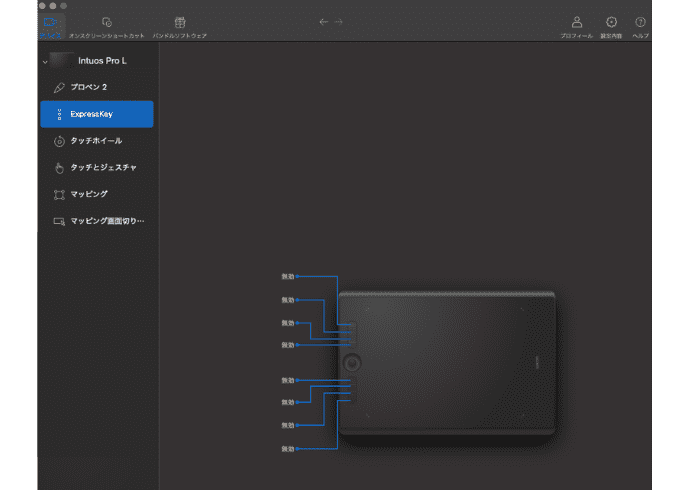Image resolution: width=690 pixels, height=490 pixels.
Task: Go forward with right arrow
Action: (338, 21)
